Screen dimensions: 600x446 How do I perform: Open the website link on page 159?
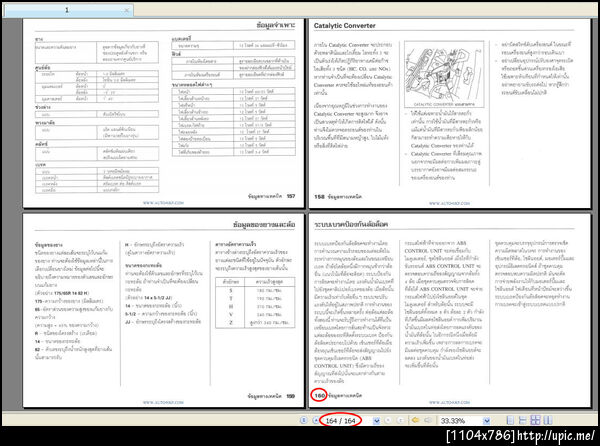coord(163,402)
